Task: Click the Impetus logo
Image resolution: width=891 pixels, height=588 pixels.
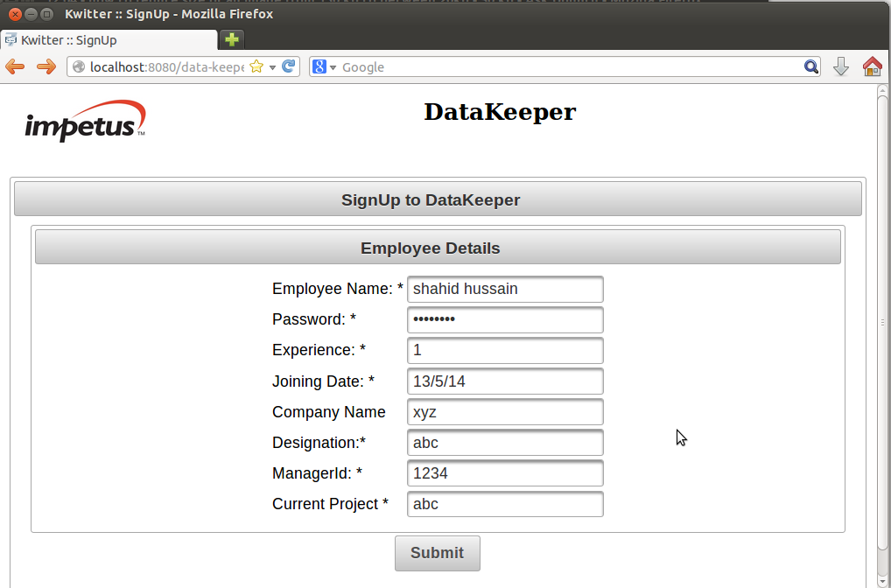Action: point(86,122)
